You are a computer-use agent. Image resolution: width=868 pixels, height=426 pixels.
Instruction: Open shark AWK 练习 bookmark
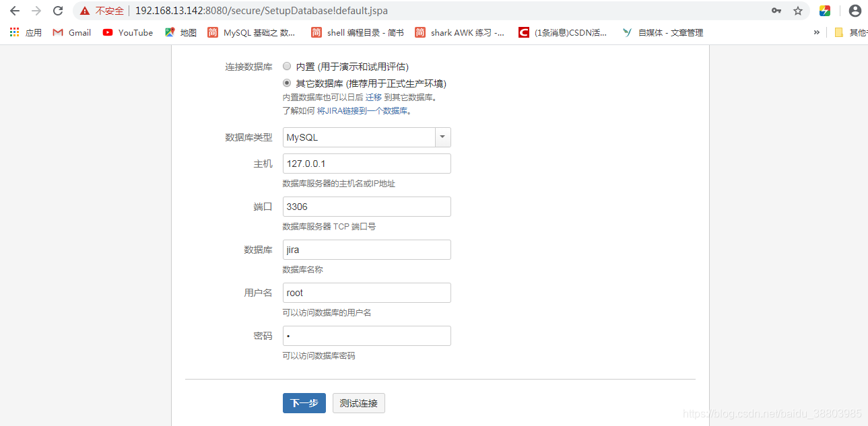tap(460, 32)
